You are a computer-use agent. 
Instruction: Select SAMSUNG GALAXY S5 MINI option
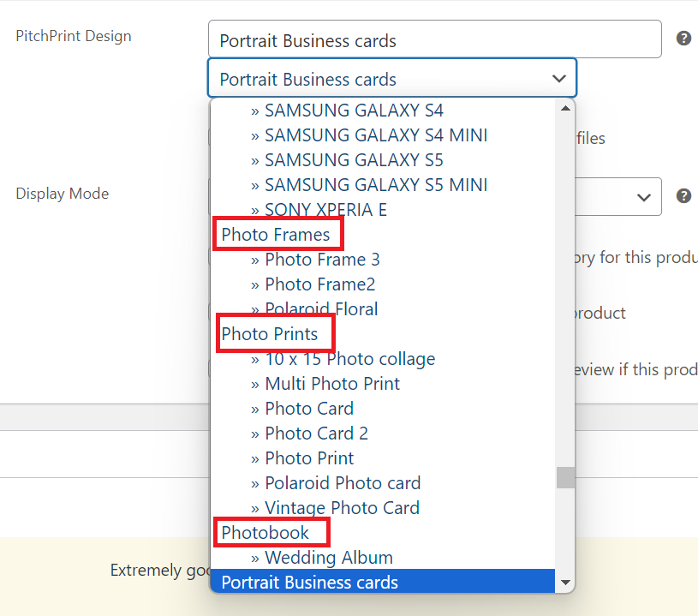[x=383, y=185]
